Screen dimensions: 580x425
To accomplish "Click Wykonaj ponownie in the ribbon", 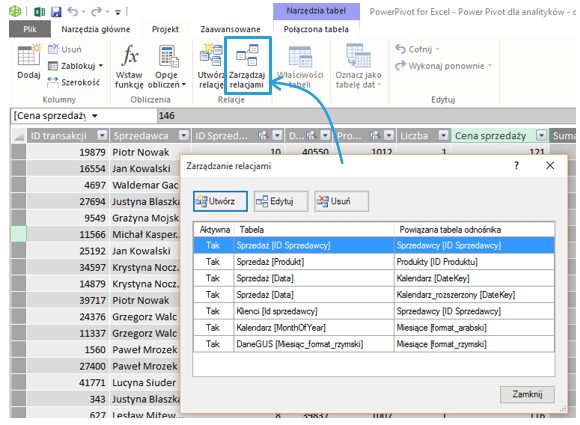I will pos(443,66).
